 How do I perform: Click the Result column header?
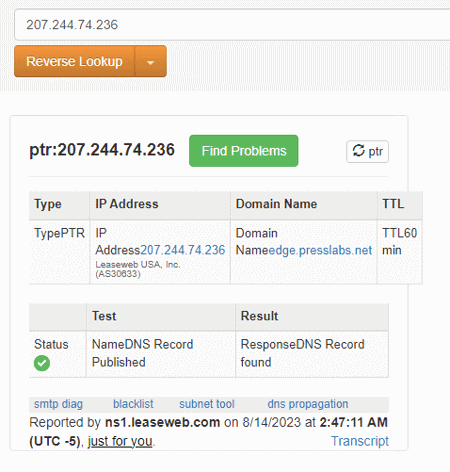312,317
